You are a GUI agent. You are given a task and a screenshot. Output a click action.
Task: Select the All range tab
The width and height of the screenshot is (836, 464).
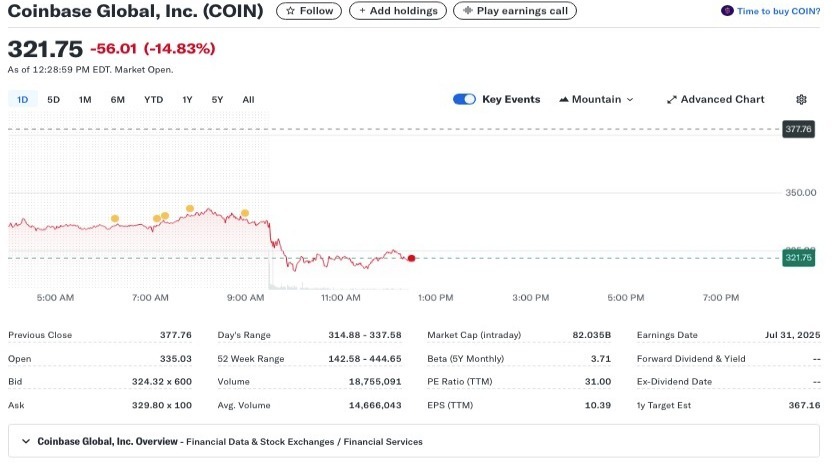click(248, 99)
